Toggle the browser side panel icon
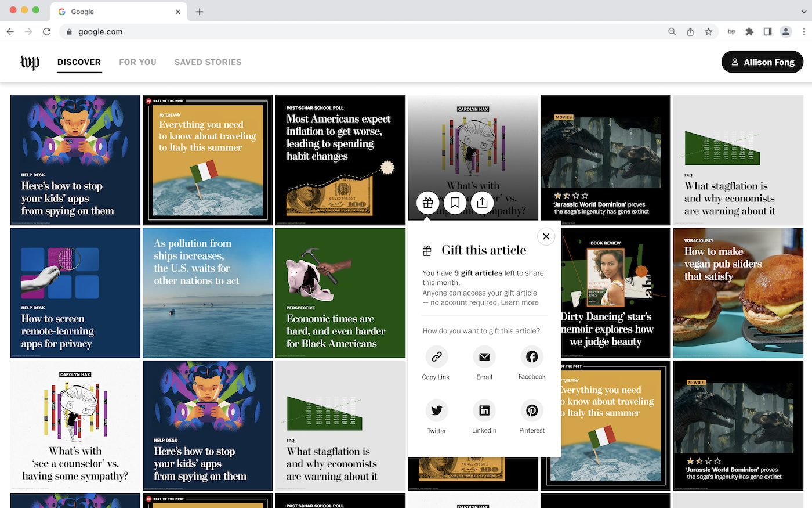 pos(767,32)
